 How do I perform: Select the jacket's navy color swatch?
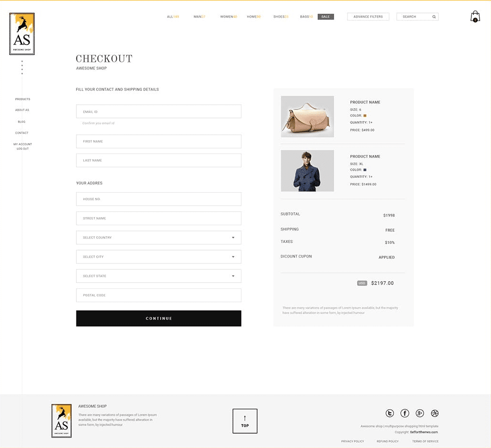coord(365,170)
